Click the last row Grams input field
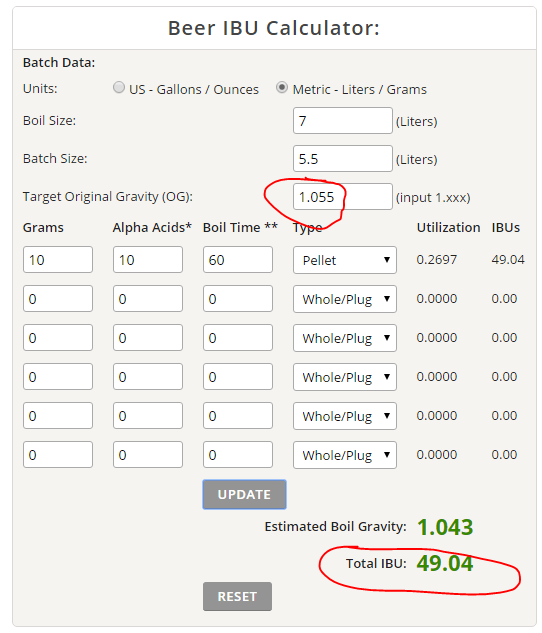This screenshot has width=542, height=633. point(58,455)
